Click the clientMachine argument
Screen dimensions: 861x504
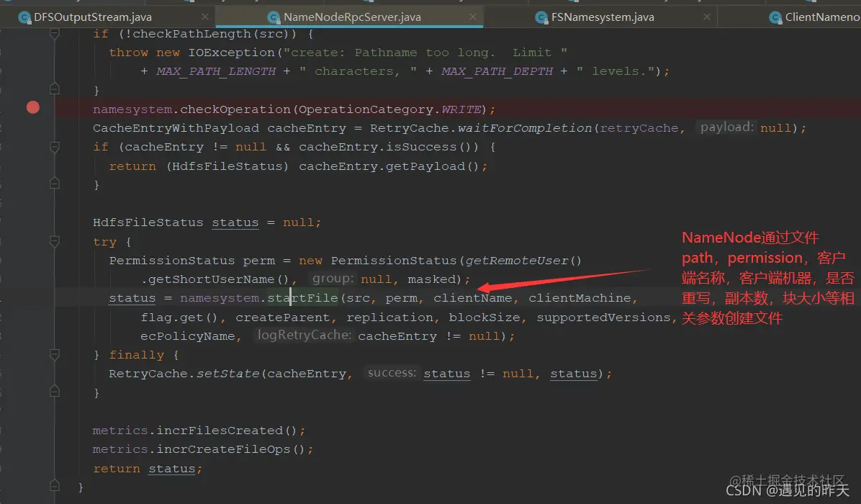(x=580, y=298)
